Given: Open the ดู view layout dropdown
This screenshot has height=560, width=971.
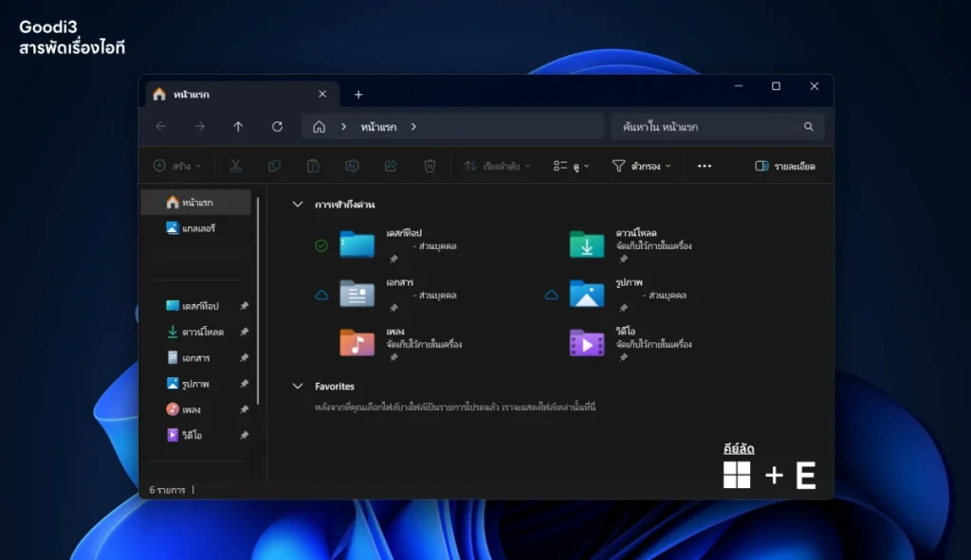Looking at the screenshot, I should 571,166.
